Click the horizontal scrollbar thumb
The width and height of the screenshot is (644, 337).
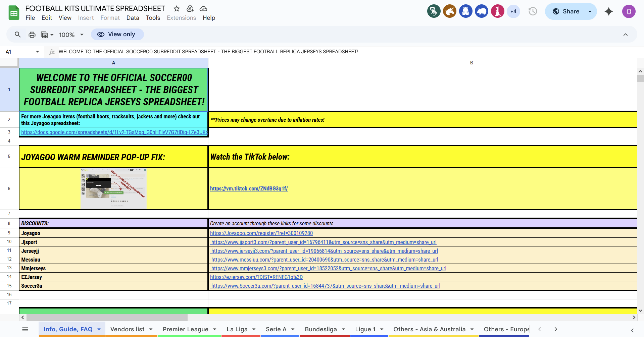tap(107, 317)
